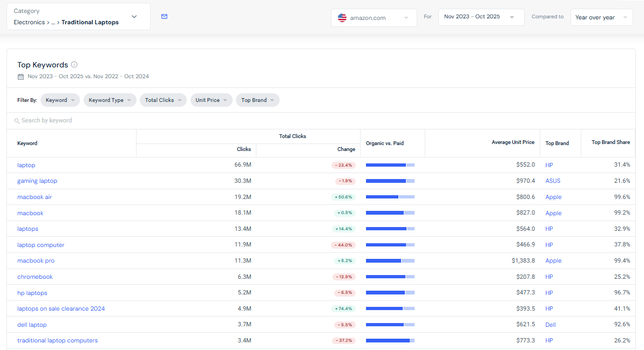Sort by Average Unit Price header
The width and height of the screenshot is (644, 350).
[513, 142]
